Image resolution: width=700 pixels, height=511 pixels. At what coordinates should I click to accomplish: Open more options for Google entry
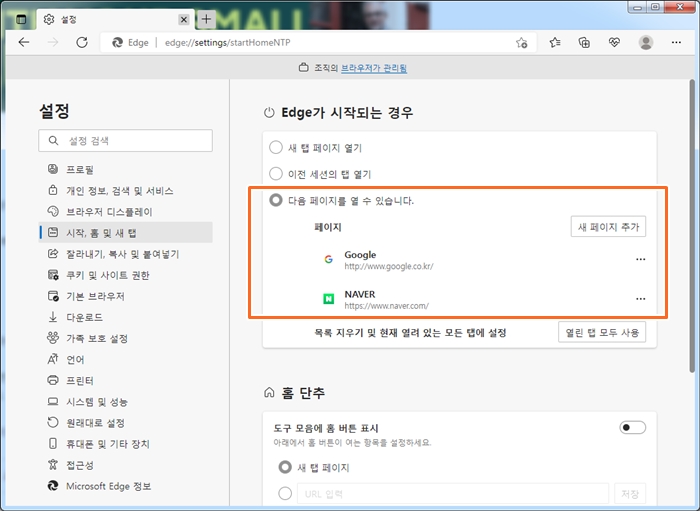click(640, 259)
